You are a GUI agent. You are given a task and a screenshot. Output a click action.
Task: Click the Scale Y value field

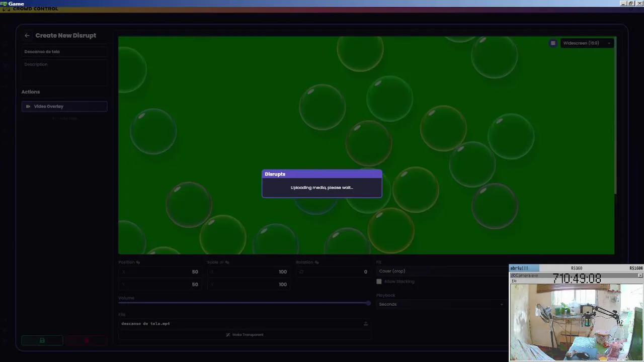coord(249,285)
